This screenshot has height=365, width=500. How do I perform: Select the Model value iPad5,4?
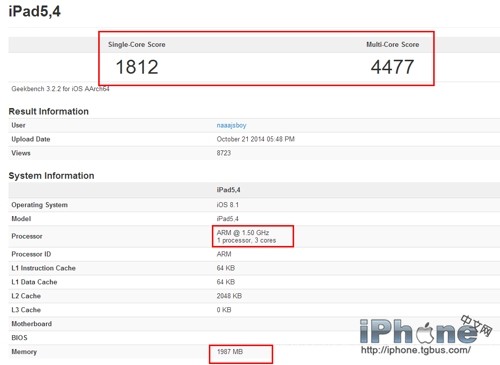(x=228, y=219)
